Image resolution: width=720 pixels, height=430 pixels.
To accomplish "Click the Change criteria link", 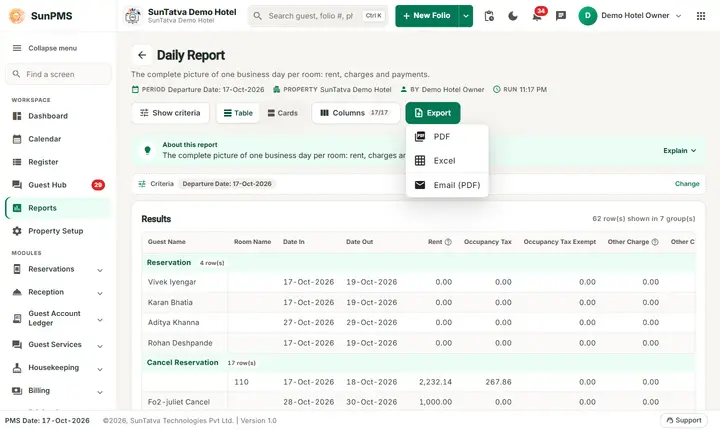I will click(x=687, y=184).
